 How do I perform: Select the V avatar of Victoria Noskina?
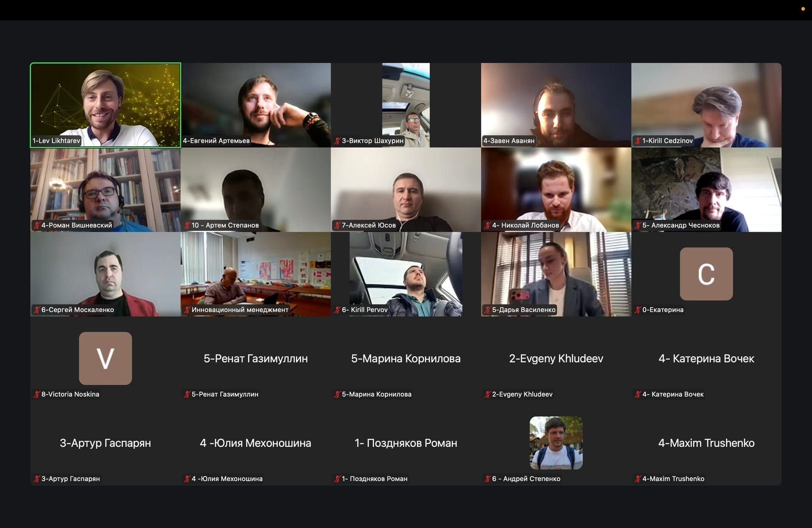pos(105,358)
